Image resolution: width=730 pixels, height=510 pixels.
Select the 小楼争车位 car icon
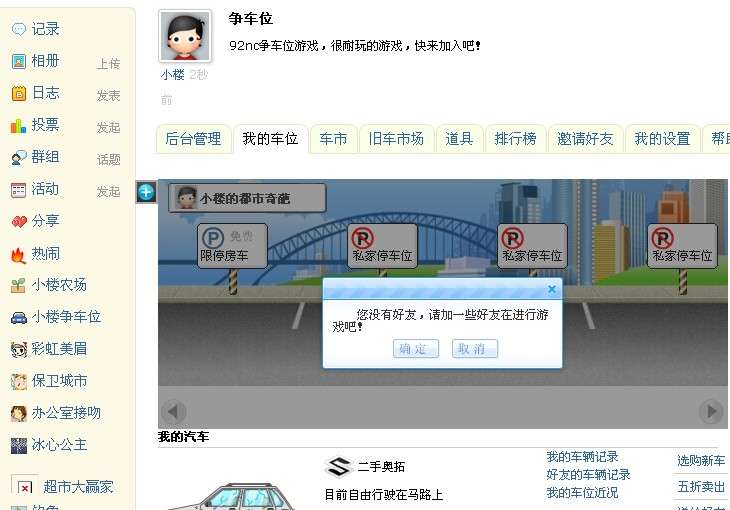(19, 318)
